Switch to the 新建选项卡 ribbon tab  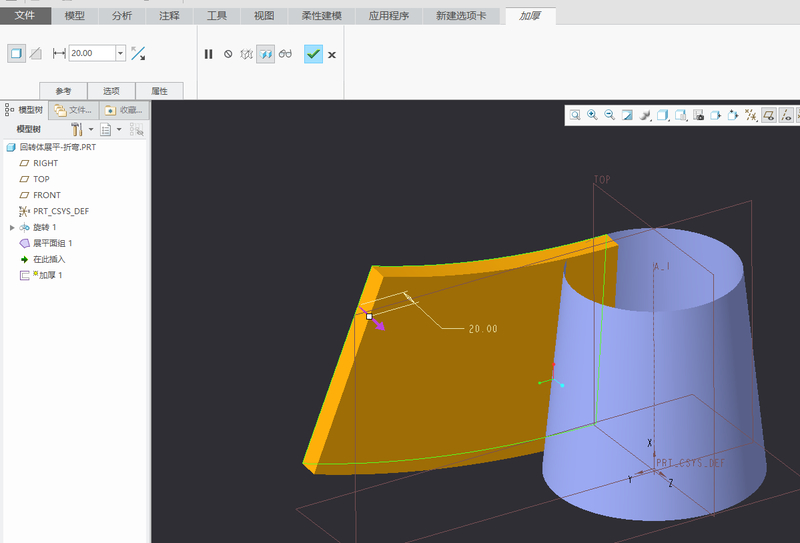click(x=461, y=16)
